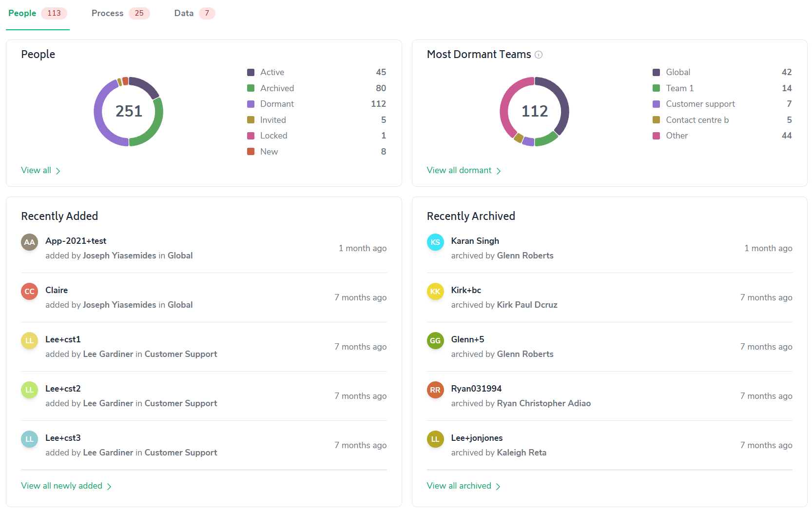Click the GG avatar for Glenn+5

(435, 340)
